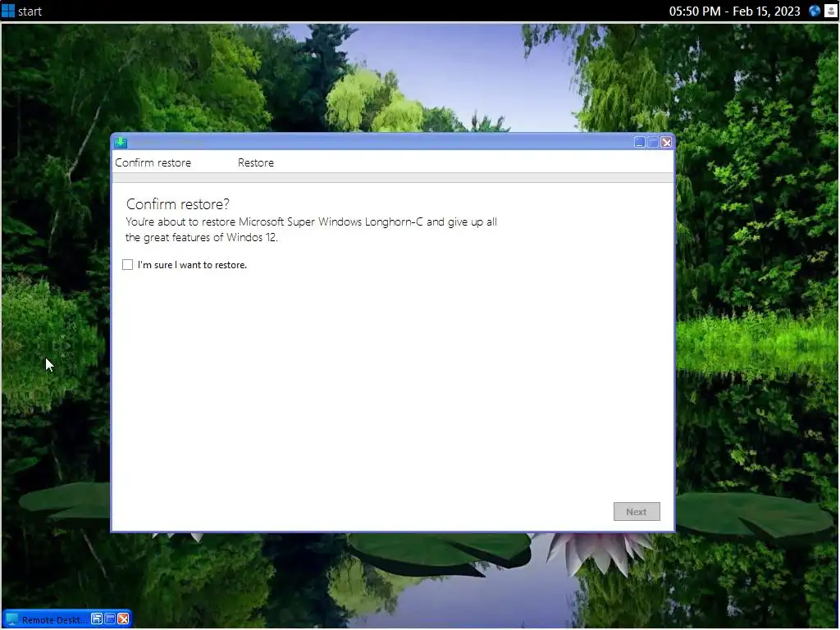Screen dimensions: 840x630
Task: Click the window icon on Remote Desktop taskbar item
Action: point(110,619)
